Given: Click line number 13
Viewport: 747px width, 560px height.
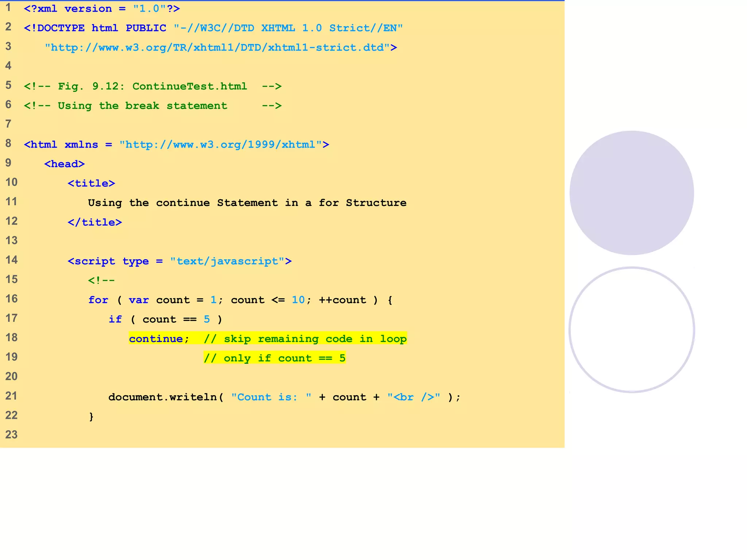Looking at the screenshot, I should click(x=11, y=241).
